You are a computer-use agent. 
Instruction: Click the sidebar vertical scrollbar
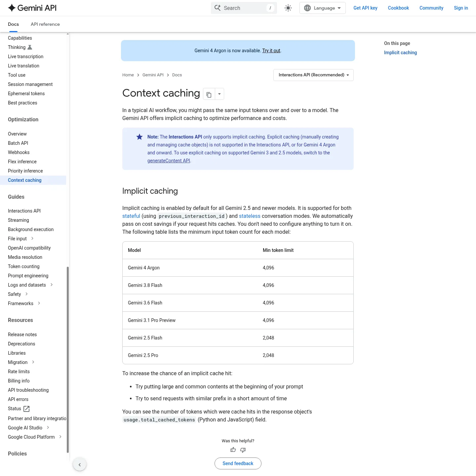[68, 360]
